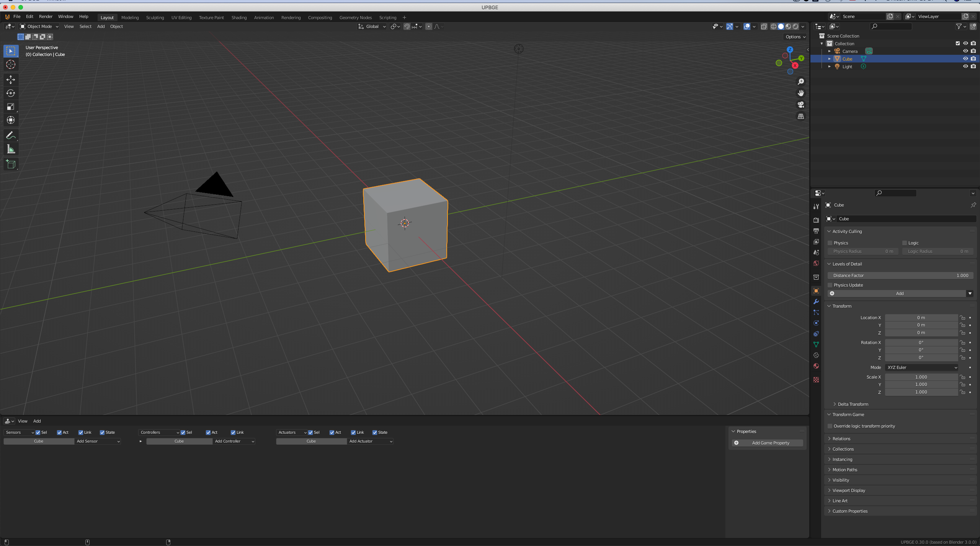Open the Material properties tab
Viewport: 980px width, 546px height.
[816, 366]
